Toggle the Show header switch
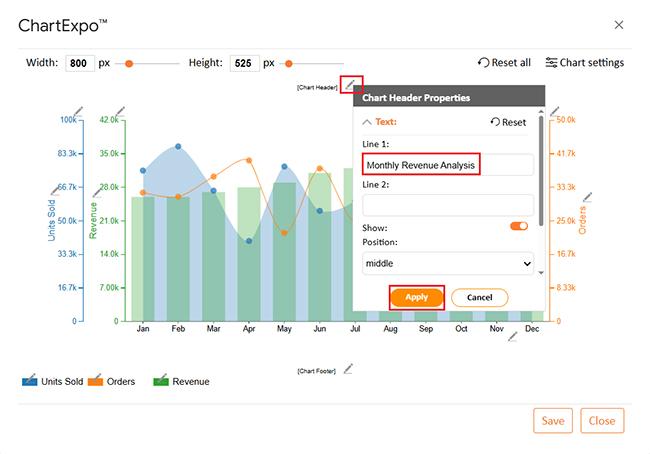Viewport: 650px width, 454px height. [519, 226]
